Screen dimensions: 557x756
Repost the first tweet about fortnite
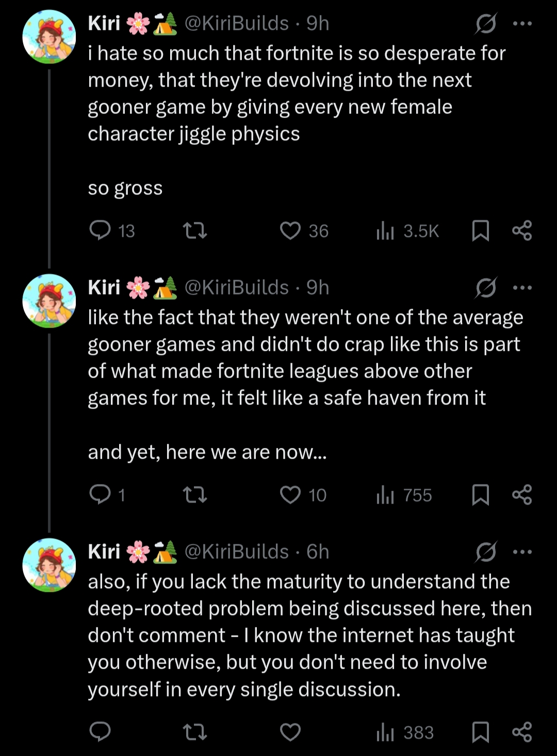(195, 231)
